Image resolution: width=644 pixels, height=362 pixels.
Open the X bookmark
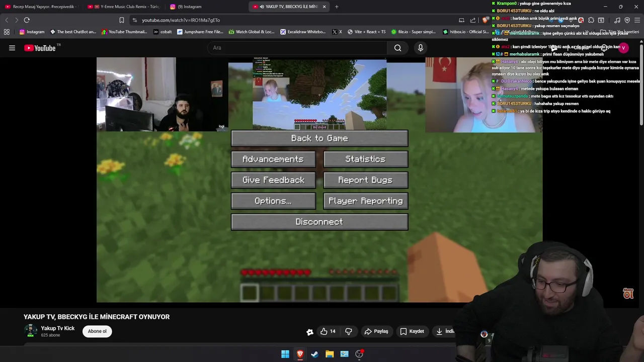tap(337, 32)
